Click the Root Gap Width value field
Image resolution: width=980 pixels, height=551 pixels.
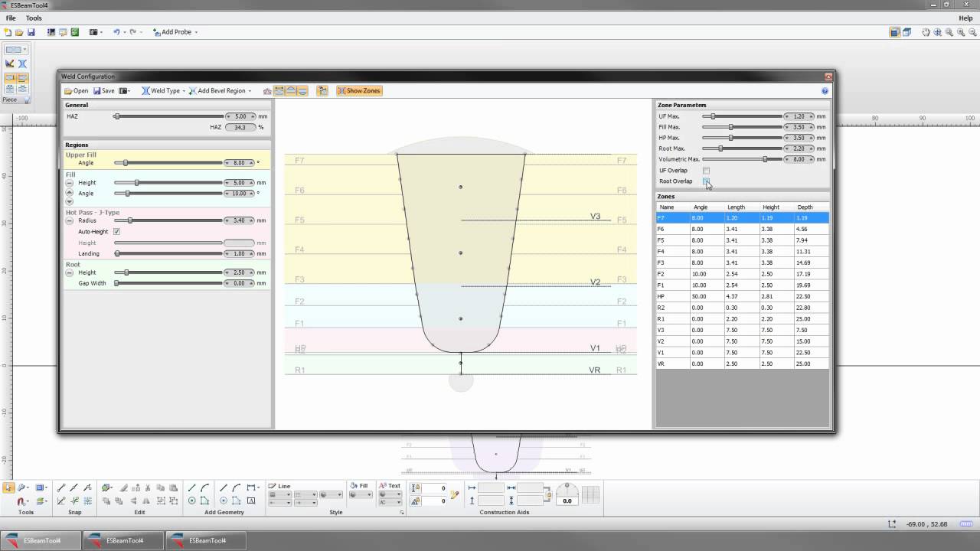click(x=240, y=283)
